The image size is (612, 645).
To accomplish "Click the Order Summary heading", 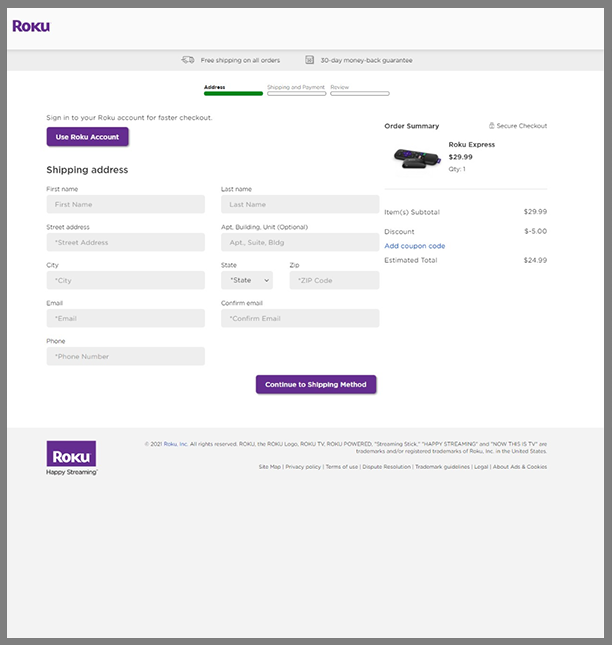I will click(x=412, y=126).
